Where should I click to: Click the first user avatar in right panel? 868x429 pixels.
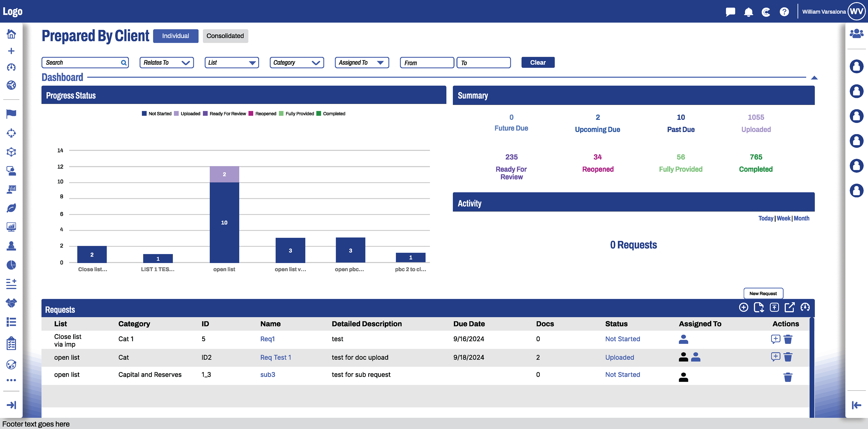pos(856,66)
